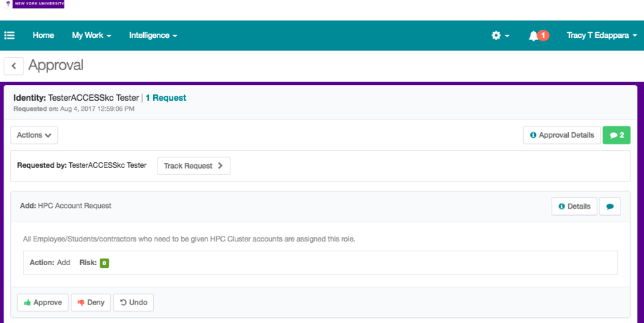Viewport: 644px width, 323px height.
Task: Approve the HPC Account Request
Action: click(x=43, y=302)
